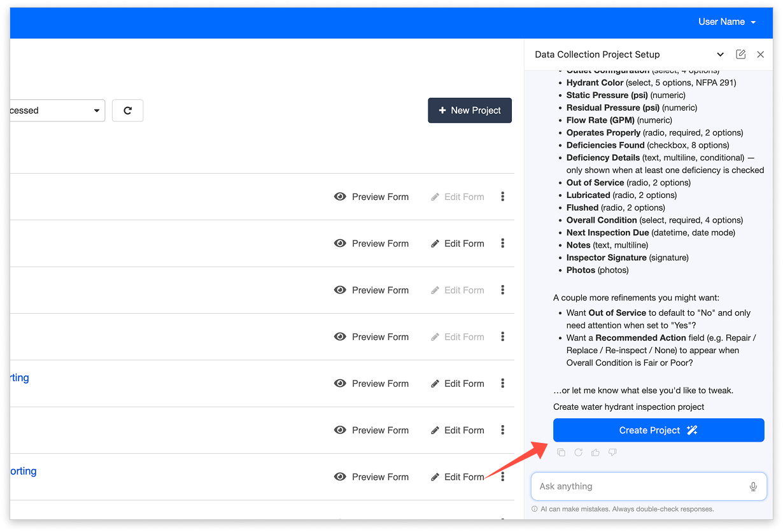Regenerate the assistant response

pyautogui.click(x=578, y=452)
